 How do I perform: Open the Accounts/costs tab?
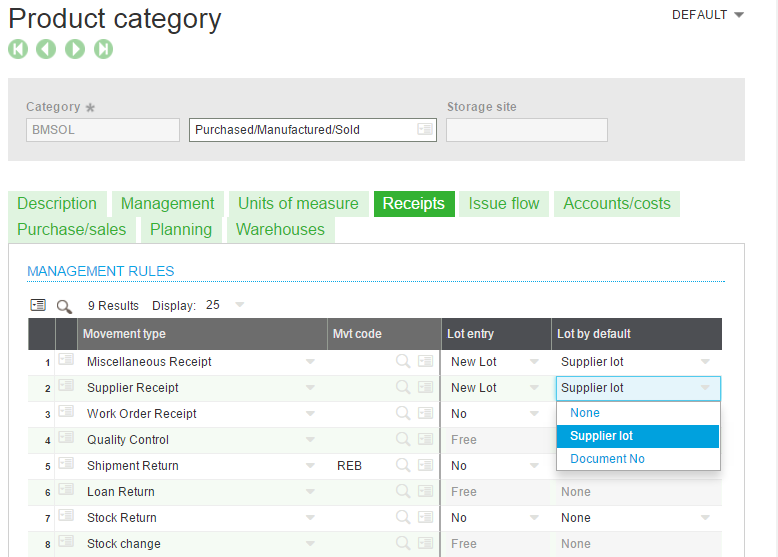(617, 204)
